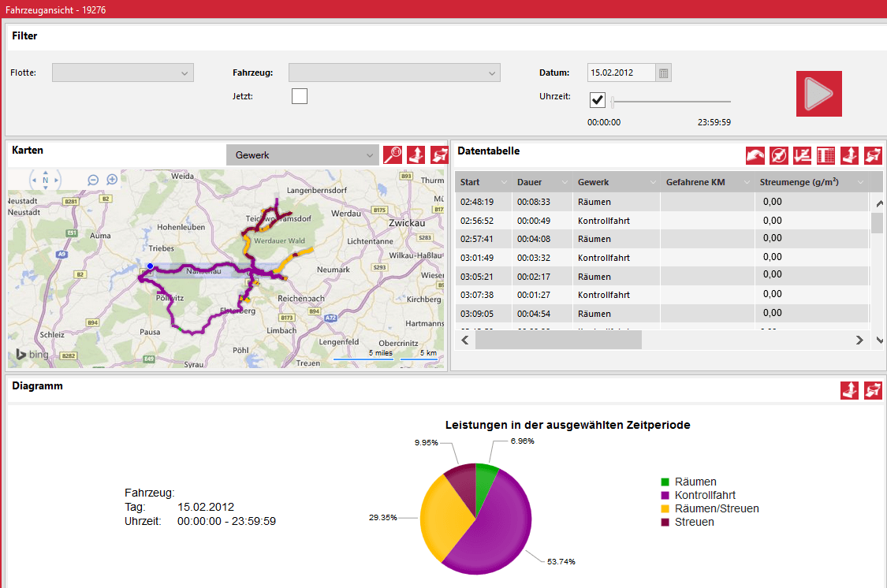Click the chart line icon in Datentabelle toolbar
Image resolution: width=887 pixels, height=588 pixels.
point(802,155)
